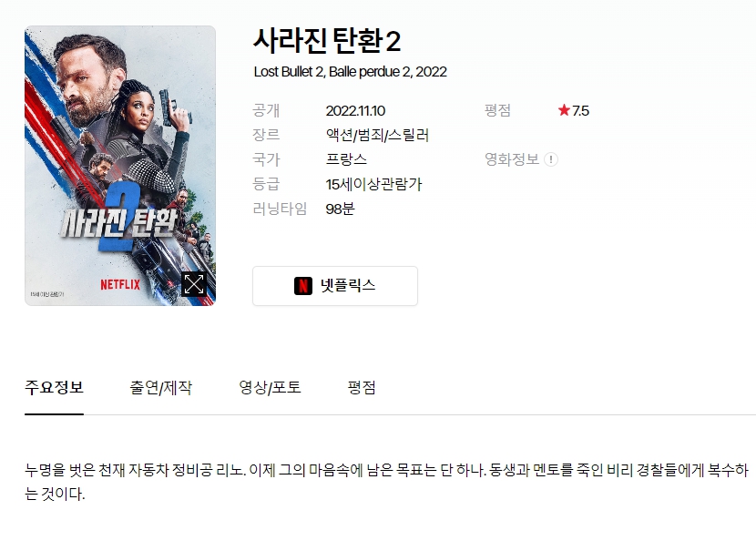This screenshot has height=551, width=756.
Task: Click the release date 2022.11.10
Action: pos(355,110)
